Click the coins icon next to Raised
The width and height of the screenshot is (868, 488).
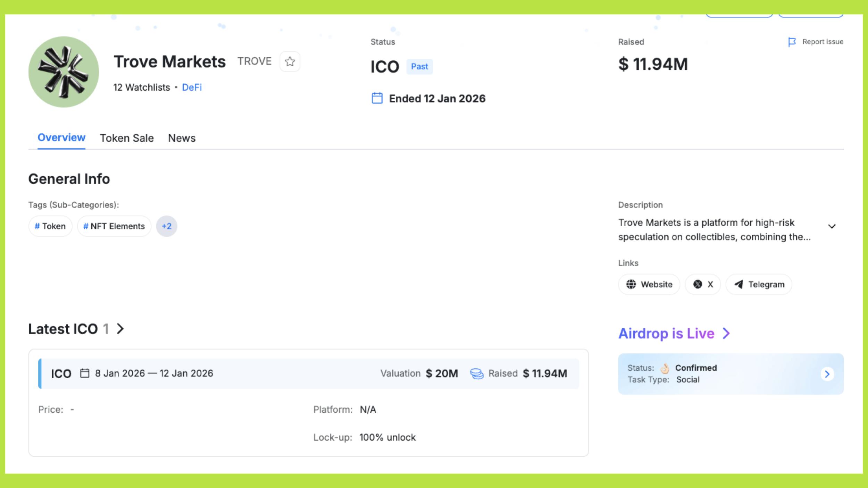[476, 373]
